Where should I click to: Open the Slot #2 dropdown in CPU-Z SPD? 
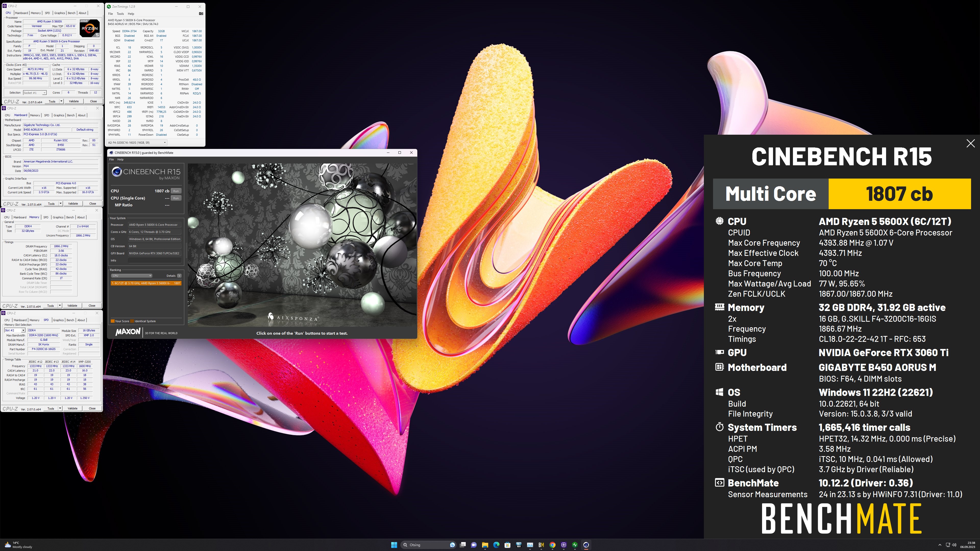coord(15,330)
